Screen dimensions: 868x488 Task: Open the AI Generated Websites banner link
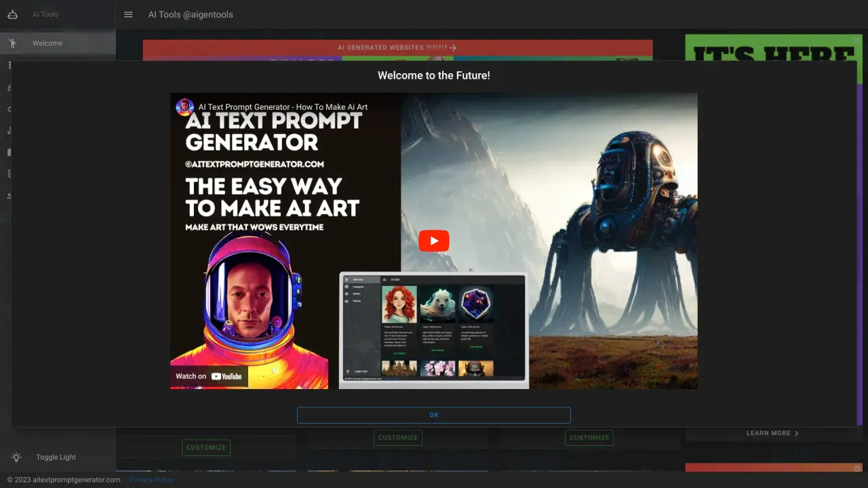coord(397,48)
